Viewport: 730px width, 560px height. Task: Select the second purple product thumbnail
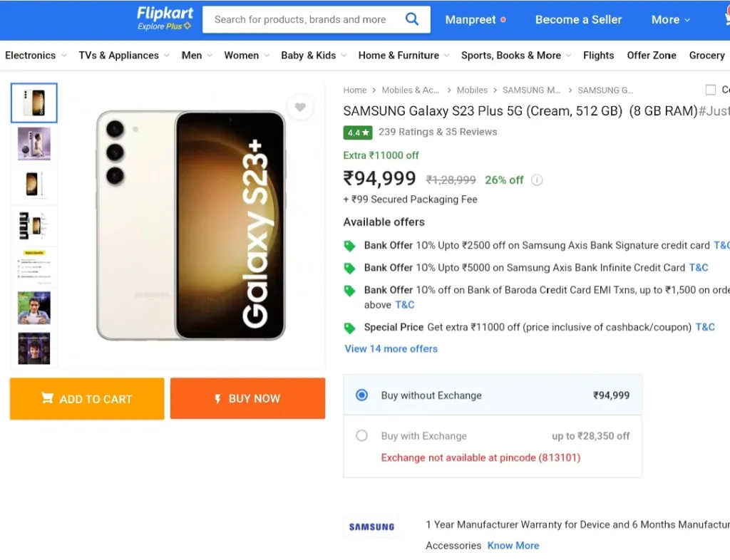tap(34, 144)
